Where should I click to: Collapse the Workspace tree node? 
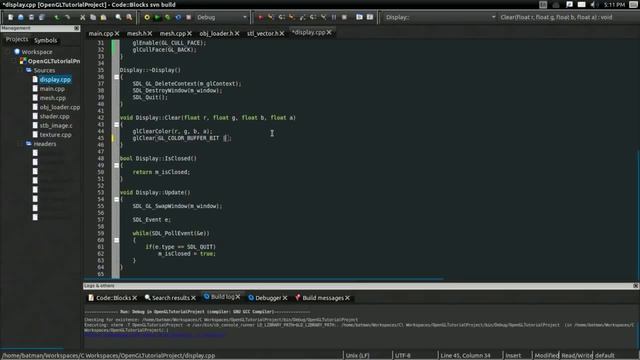pos(9,52)
